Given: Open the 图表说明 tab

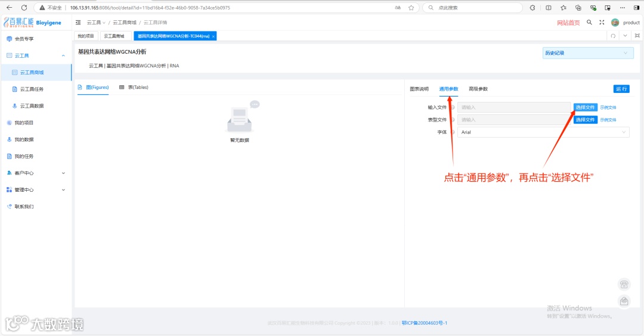Looking at the screenshot, I should [419, 89].
